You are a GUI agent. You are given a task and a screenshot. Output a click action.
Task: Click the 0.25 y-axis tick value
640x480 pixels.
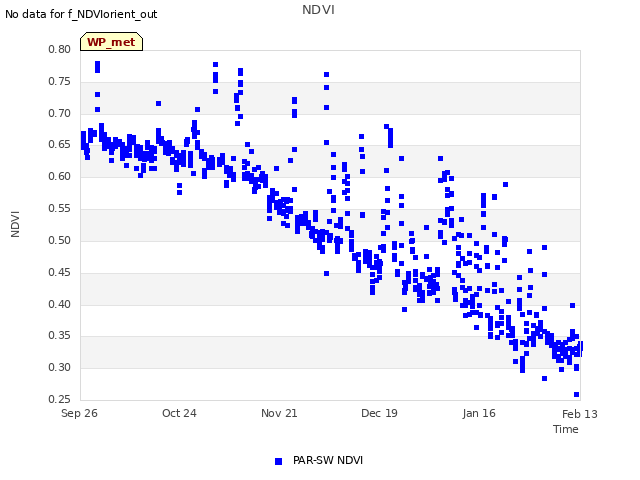[60, 399]
